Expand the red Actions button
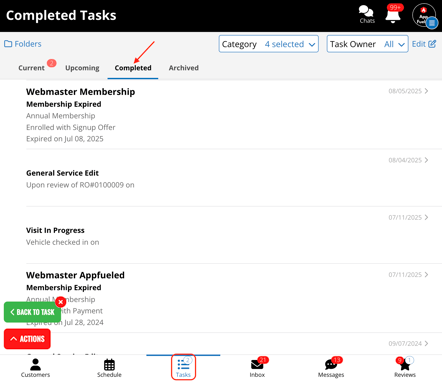This screenshot has height=382, width=442. 27,339
